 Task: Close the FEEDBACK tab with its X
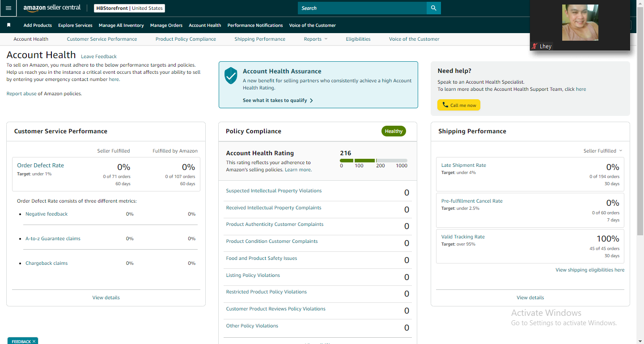[34, 341]
